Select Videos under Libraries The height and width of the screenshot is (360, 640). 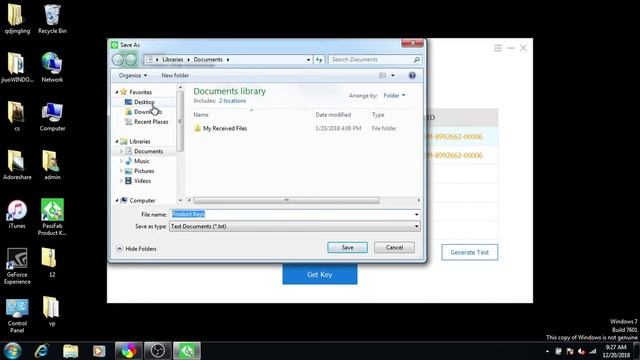pyautogui.click(x=142, y=181)
